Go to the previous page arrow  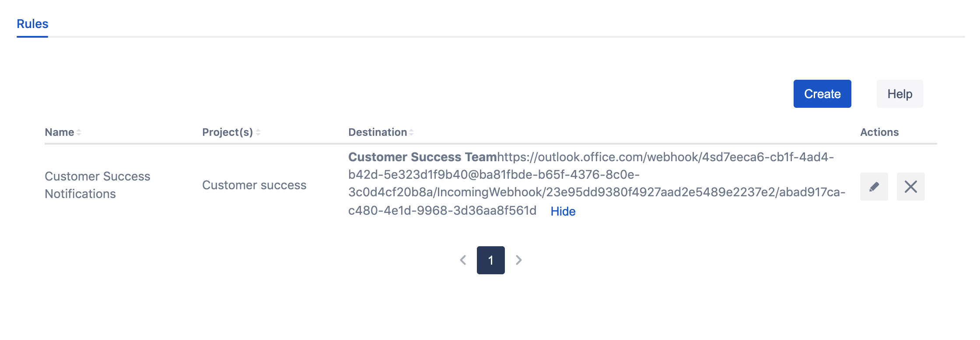(463, 260)
